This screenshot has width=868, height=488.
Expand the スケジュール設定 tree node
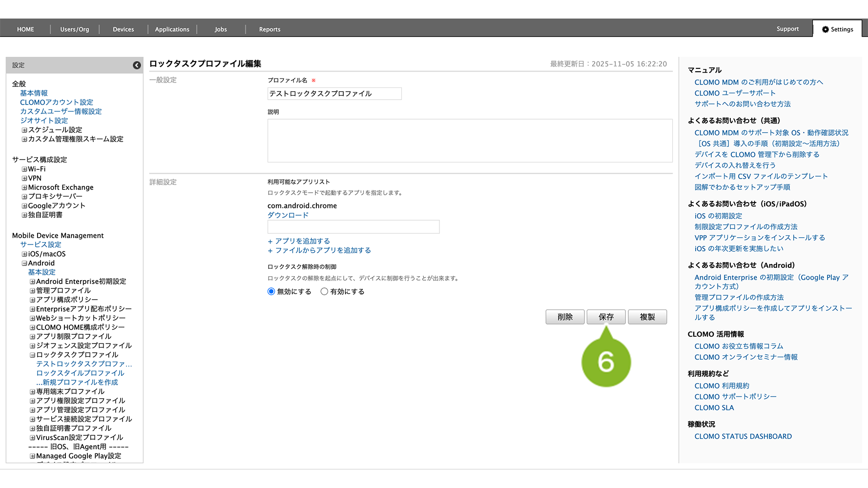click(24, 130)
